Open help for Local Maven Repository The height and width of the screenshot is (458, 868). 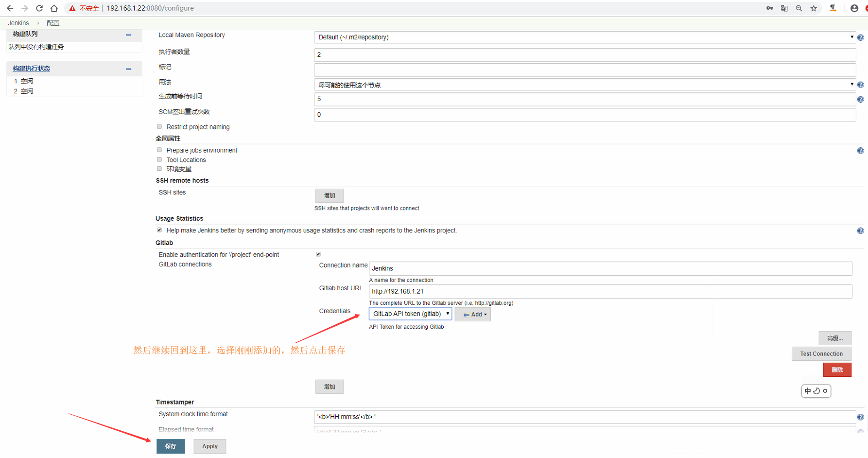(x=860, y=37)
